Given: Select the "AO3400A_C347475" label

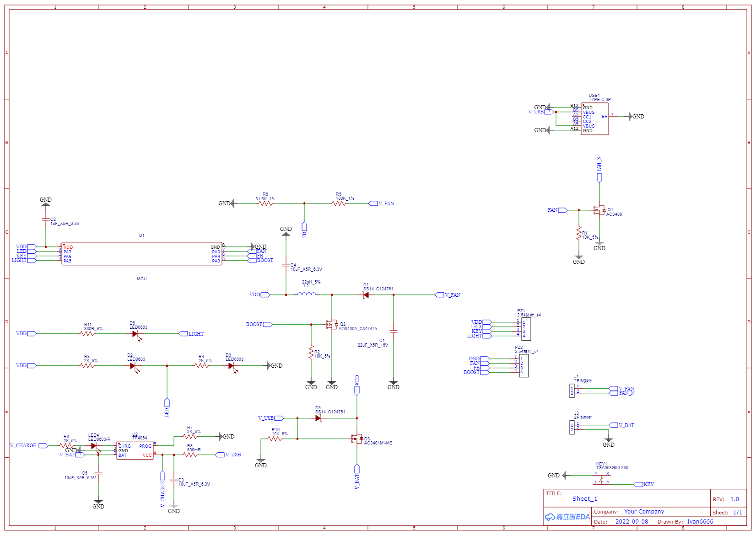Looking at the screenshot, I should click(x=357, y=329).
